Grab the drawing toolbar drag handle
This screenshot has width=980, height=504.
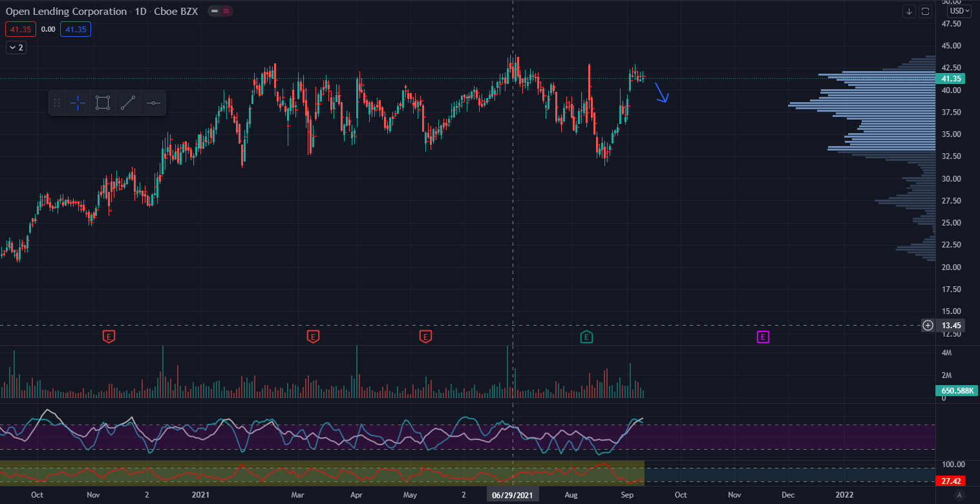coord(57,103)
